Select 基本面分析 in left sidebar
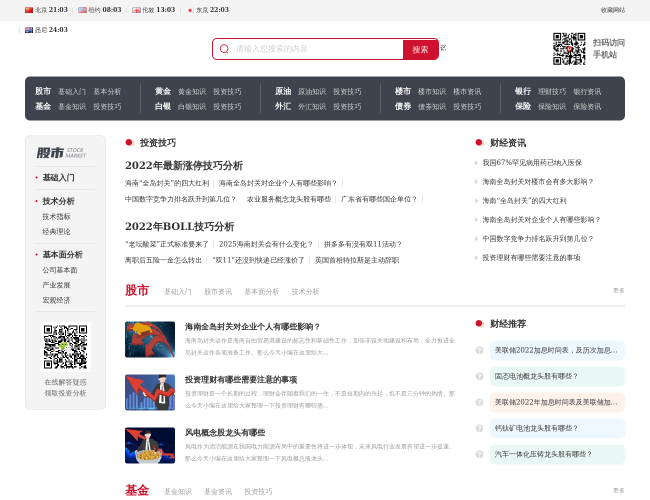The height and width of the screenshot is (500, 650). point(63,255)
